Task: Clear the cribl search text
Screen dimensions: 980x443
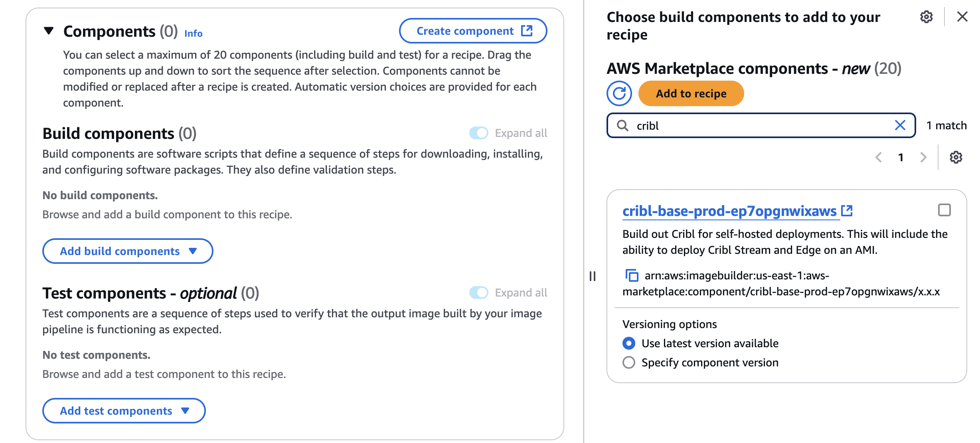Action: [x=900, y=125]
